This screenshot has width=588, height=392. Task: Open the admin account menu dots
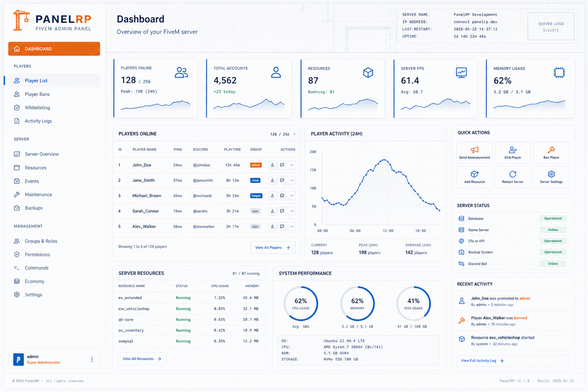(x=92, y=359)
